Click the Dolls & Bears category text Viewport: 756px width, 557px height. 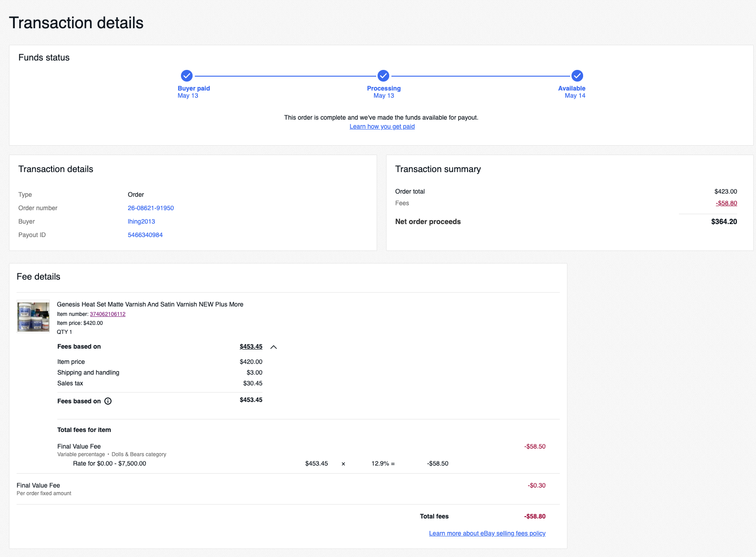click(x=139, y=454)
